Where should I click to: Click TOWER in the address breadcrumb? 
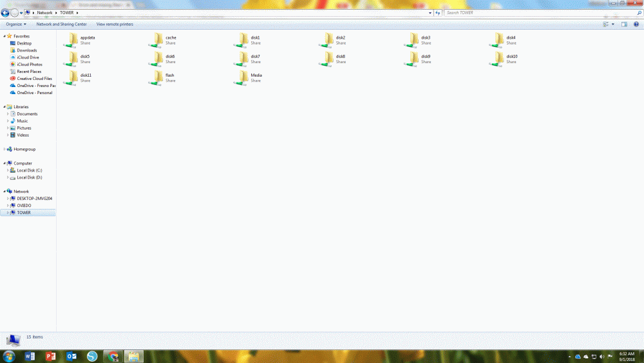[x=66, y=13]
